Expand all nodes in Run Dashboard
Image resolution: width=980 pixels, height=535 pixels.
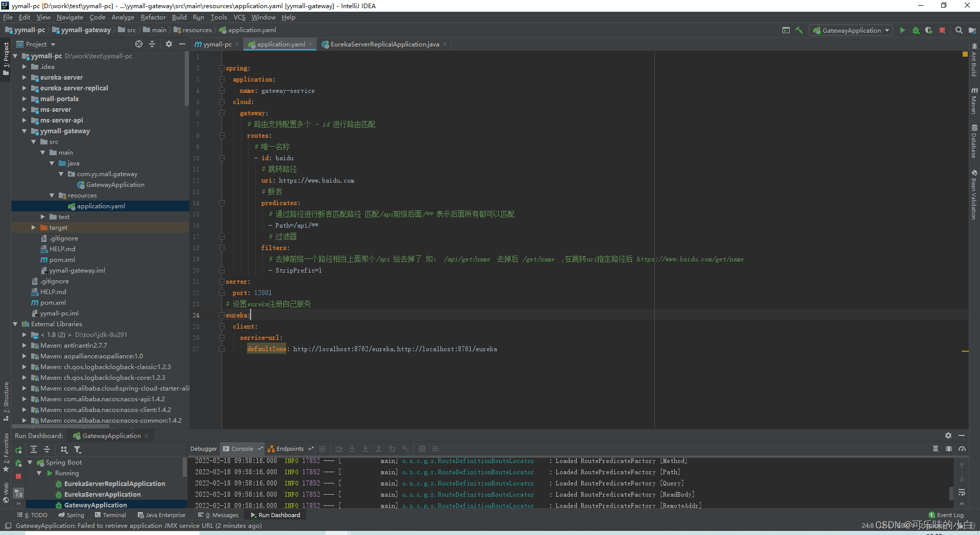click(34, 450)
